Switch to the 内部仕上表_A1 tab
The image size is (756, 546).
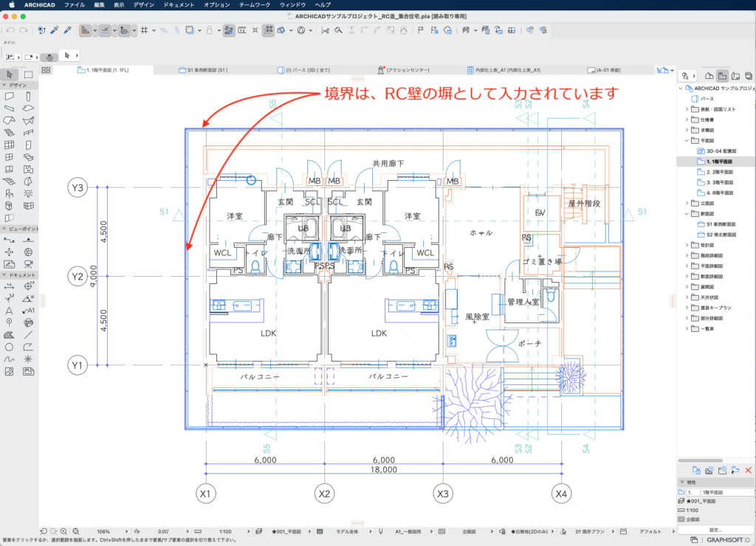(x=504, y=70)
